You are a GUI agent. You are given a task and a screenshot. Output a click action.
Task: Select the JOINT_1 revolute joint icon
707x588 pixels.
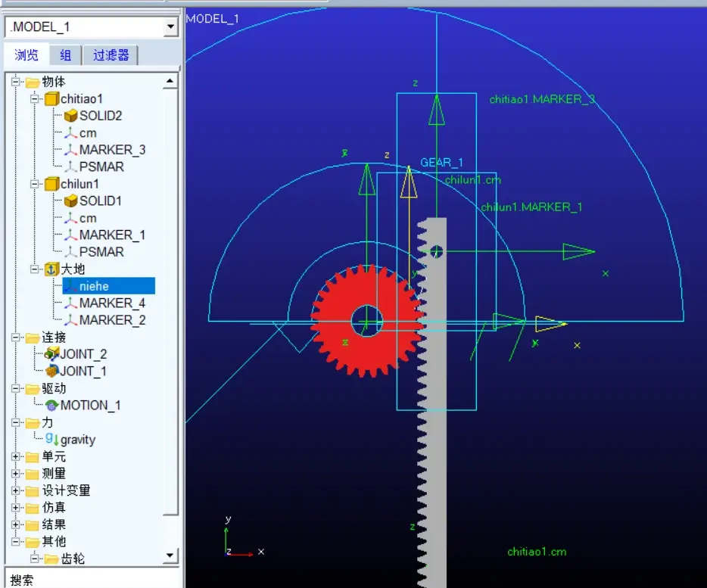52,371
